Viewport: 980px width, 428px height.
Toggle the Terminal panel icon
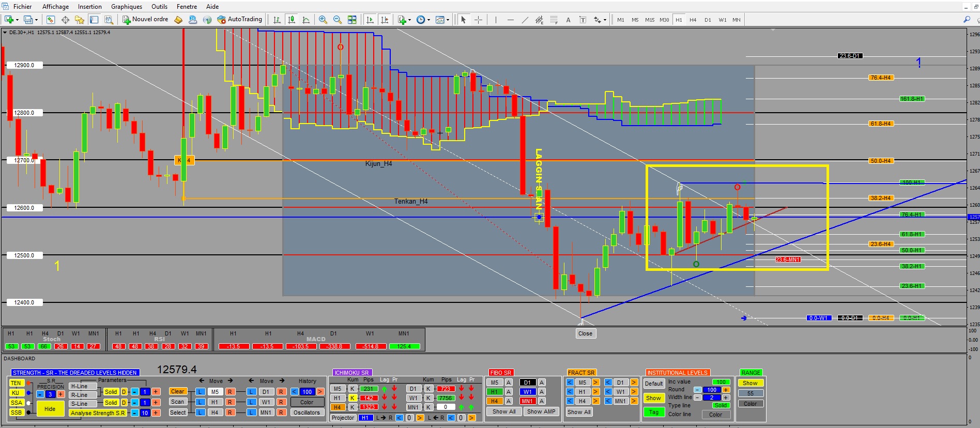(94, 20)
